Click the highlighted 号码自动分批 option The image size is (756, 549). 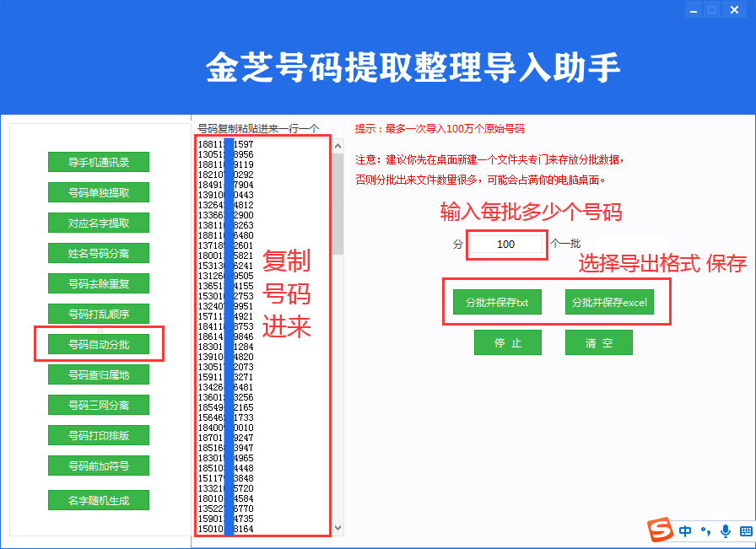[x=99, y=344]
